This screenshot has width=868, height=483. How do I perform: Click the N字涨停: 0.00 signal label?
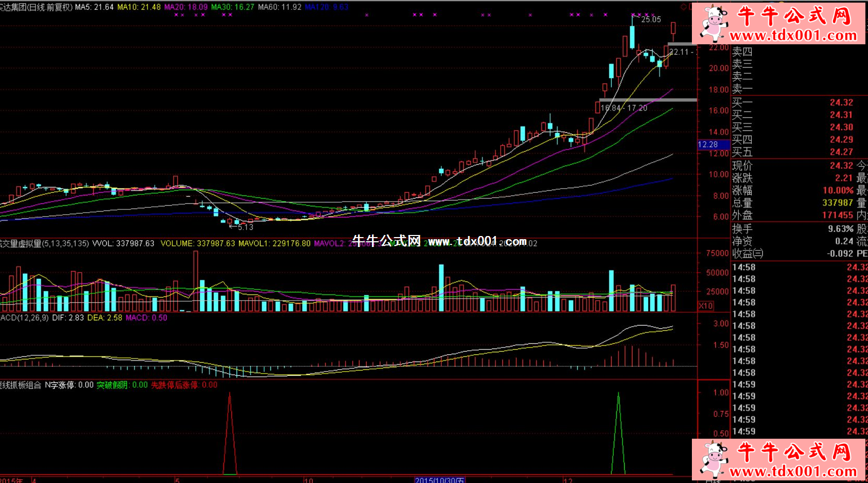pos(69,385)
